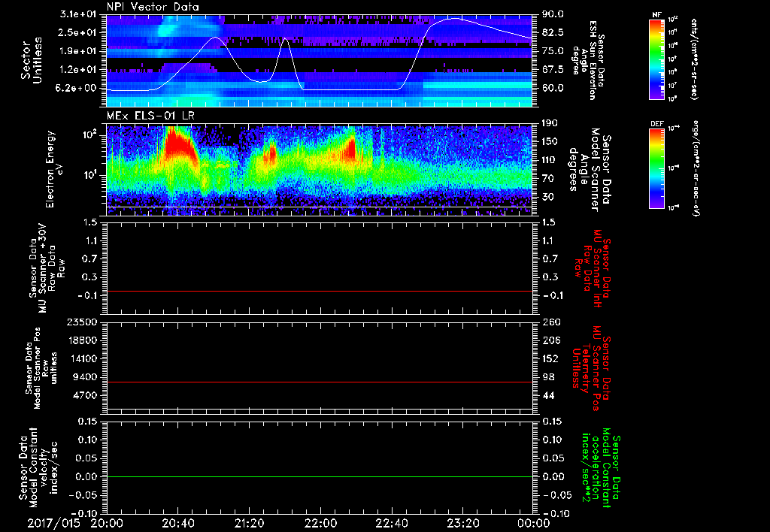Click the 67.5 sun elevation tick value
The width and height of the screenshot is (770, 532).
tap(553, 70)
